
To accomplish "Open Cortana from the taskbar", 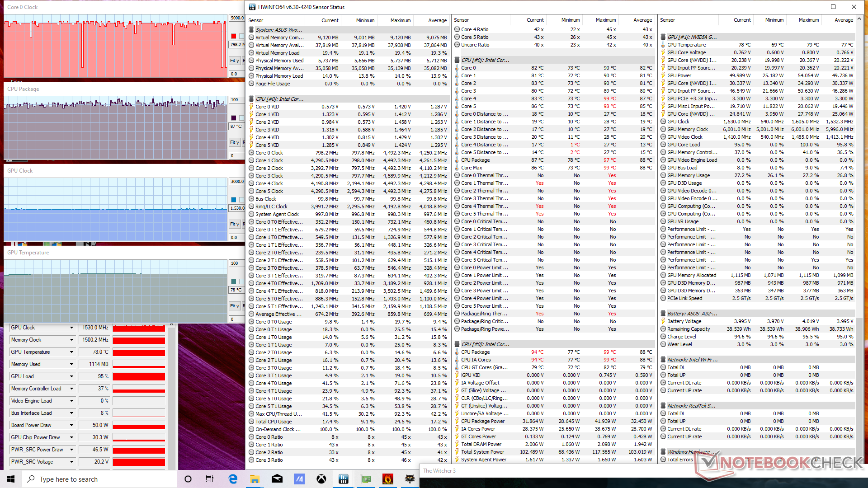I will [188, 479].
